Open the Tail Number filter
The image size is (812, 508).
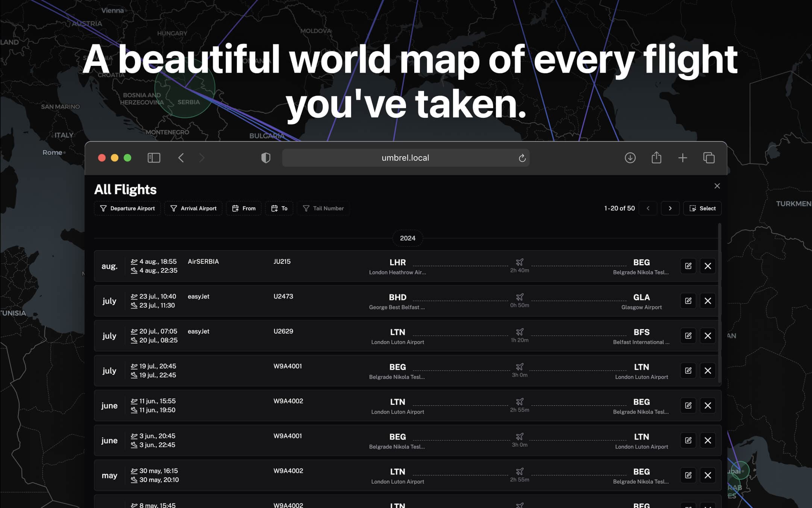pos(323,208)
